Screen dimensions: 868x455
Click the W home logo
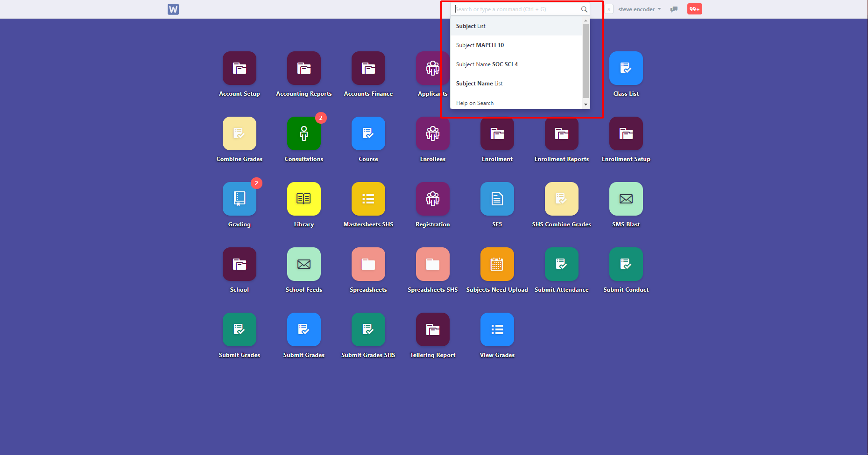click(x=173, y=9)
